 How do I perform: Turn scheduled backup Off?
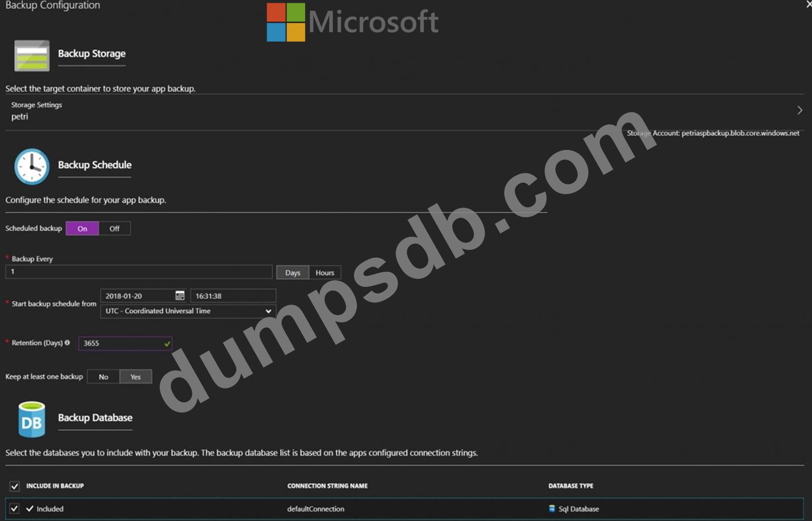(114, 228)
